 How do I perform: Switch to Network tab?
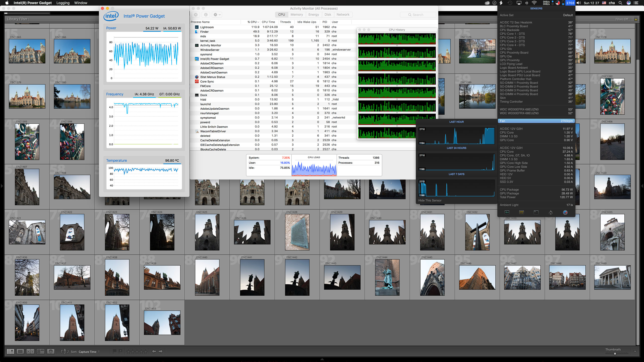click(343, 15)
